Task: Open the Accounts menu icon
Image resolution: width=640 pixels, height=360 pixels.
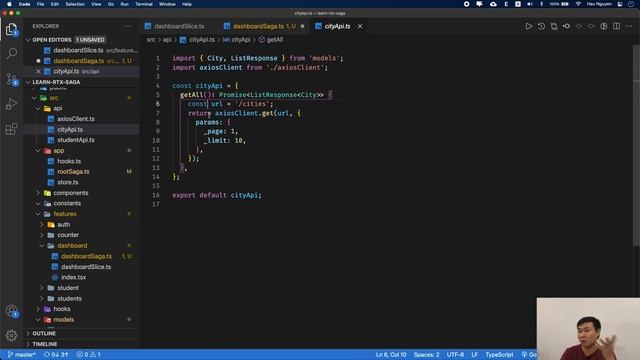Action: [x=11, y=311]
